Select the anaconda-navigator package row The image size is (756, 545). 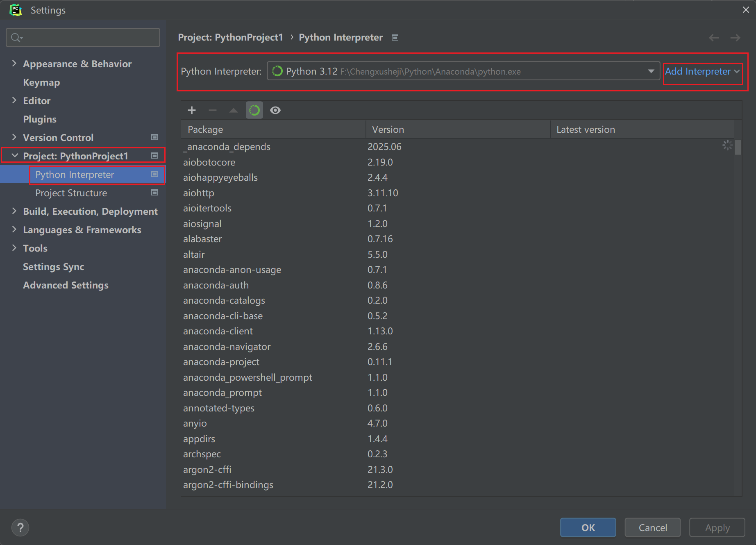click(458, 347)
